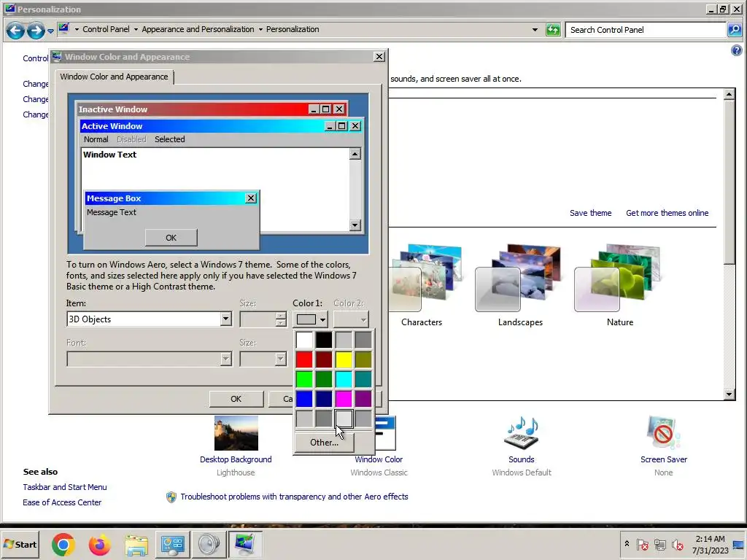Click the Search Control Panel field

click(646, 30)
